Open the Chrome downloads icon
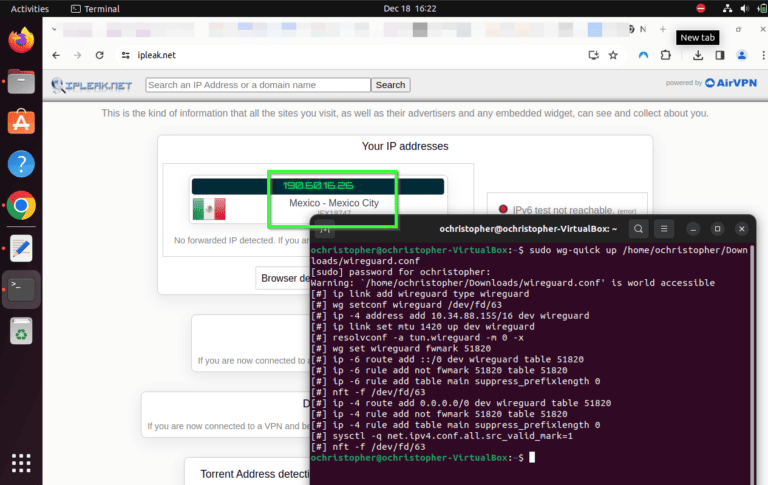The width and height of the screenshot is (768, 485). click(698, 55)
